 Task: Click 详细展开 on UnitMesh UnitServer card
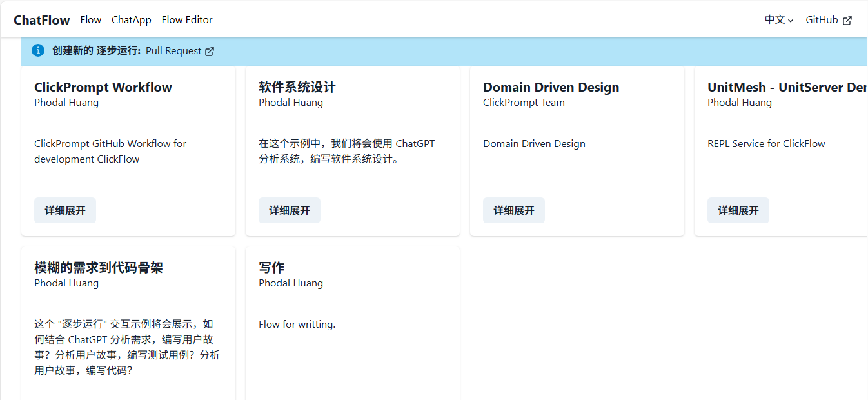(738, 210)
